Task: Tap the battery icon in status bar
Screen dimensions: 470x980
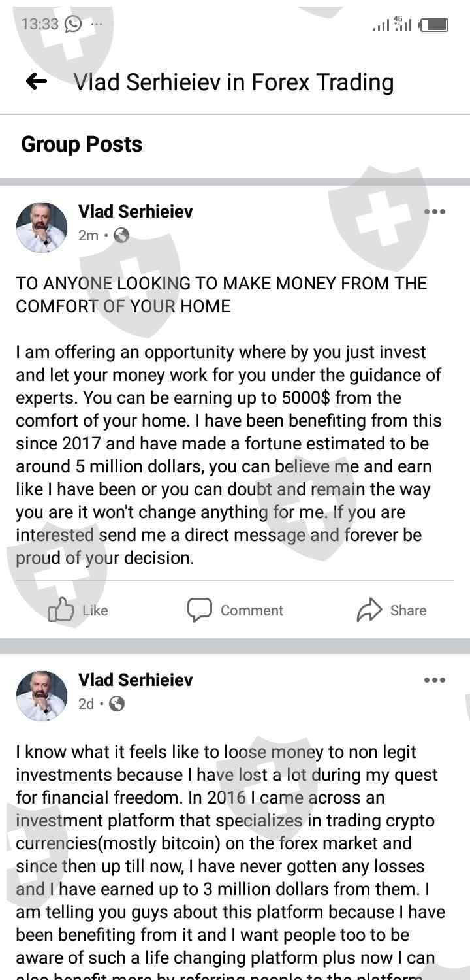Action: tap(434, 25)
